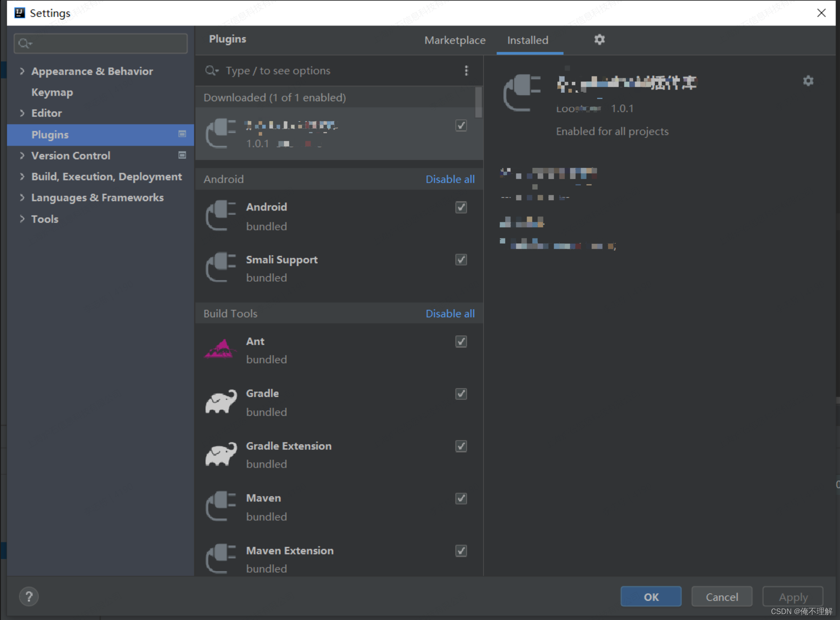Select the Android plugin name
This screenshot has width=840, height=620.
click(x=266, y=207)
